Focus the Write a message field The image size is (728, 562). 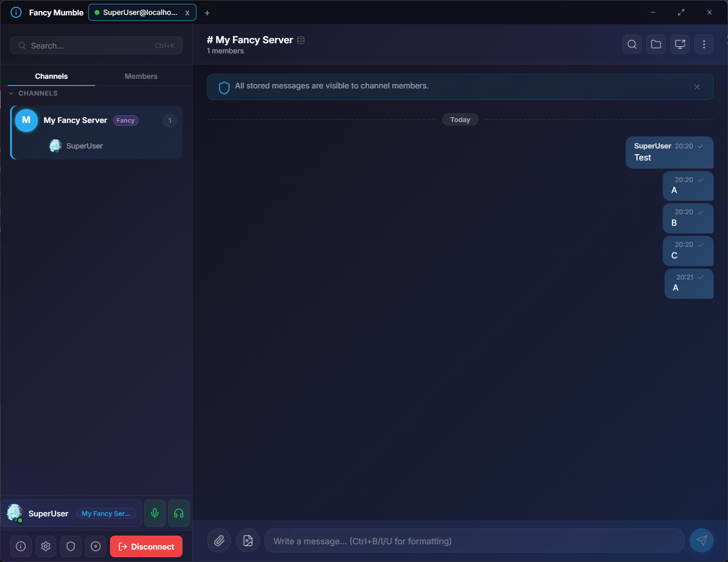click(474, 541)
